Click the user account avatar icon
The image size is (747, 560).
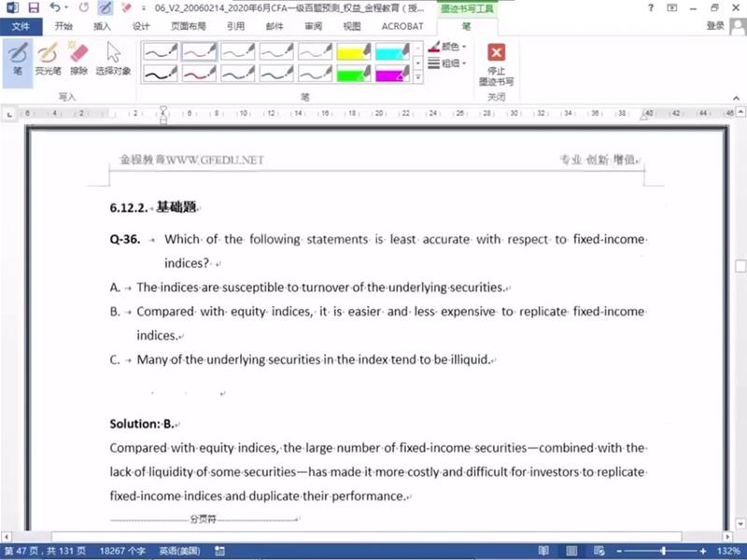[x=739, y=27]
